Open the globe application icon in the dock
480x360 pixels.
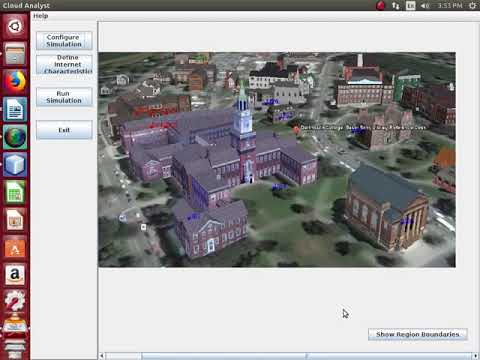coord(15,137)
